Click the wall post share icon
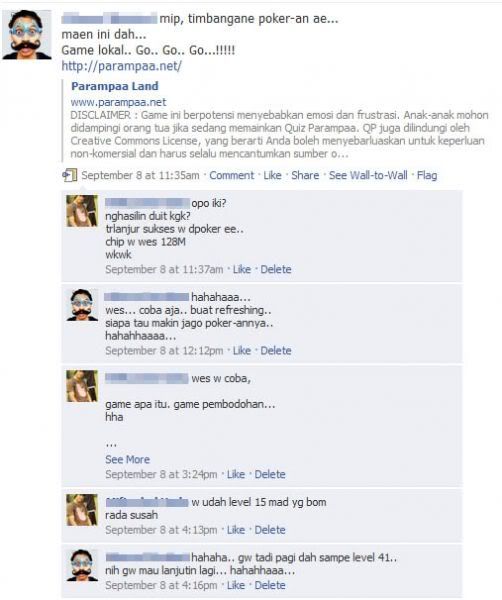 click(70, 175)
